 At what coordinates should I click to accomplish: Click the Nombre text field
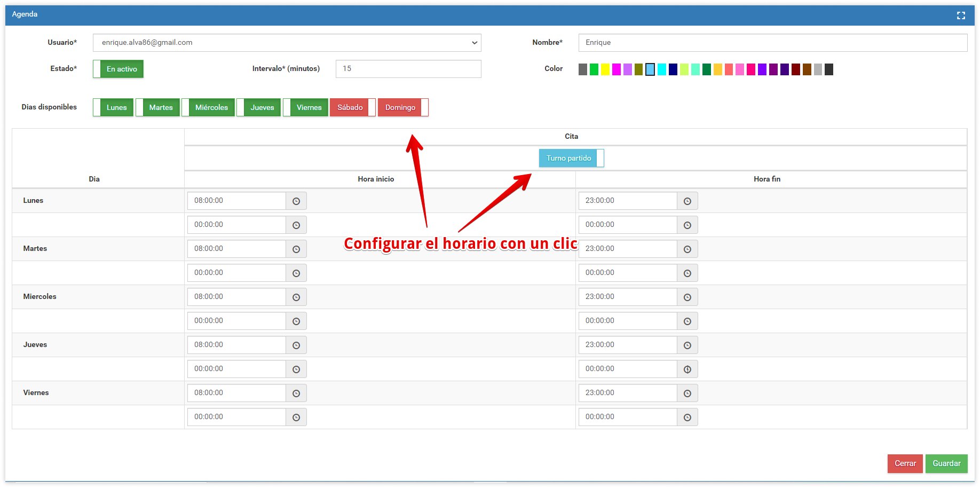click(772, 43)
